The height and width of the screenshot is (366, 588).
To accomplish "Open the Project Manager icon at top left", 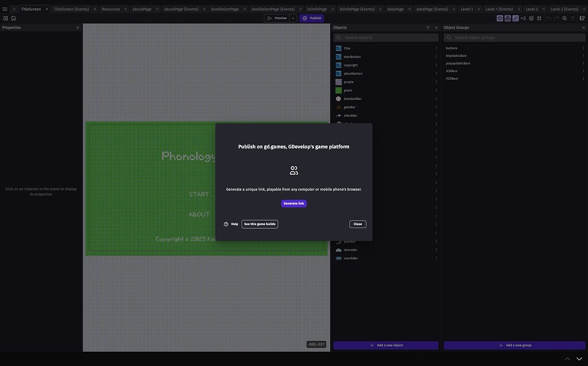I will (4, 18).
